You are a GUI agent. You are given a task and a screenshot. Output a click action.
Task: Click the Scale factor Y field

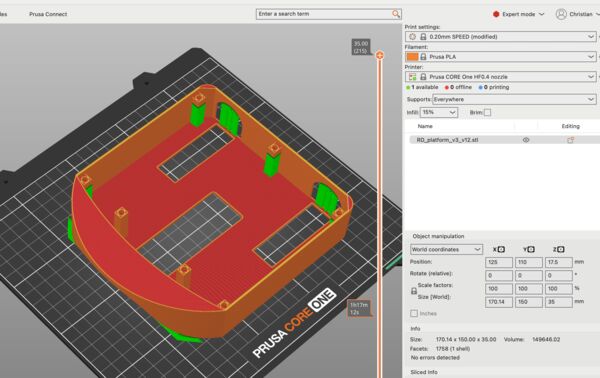pos(529,288)
